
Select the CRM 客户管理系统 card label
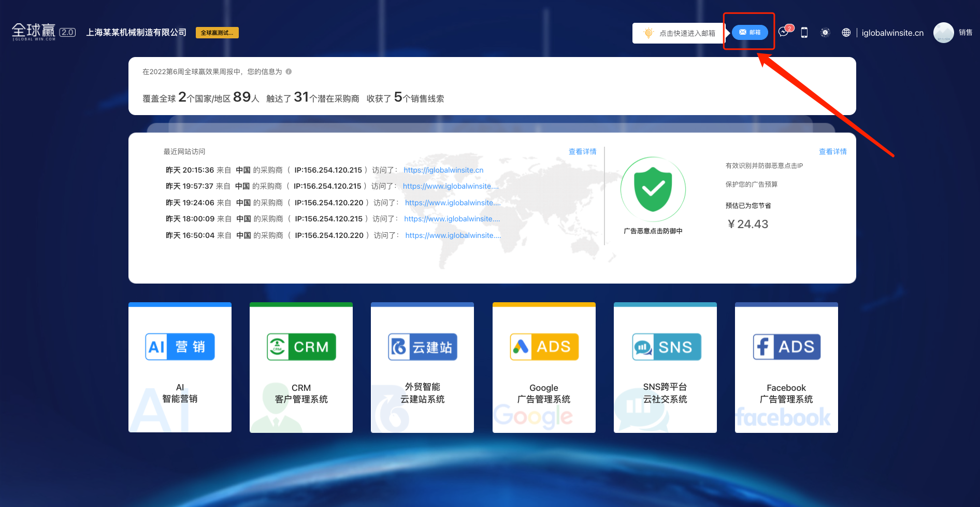pos(301,393)
